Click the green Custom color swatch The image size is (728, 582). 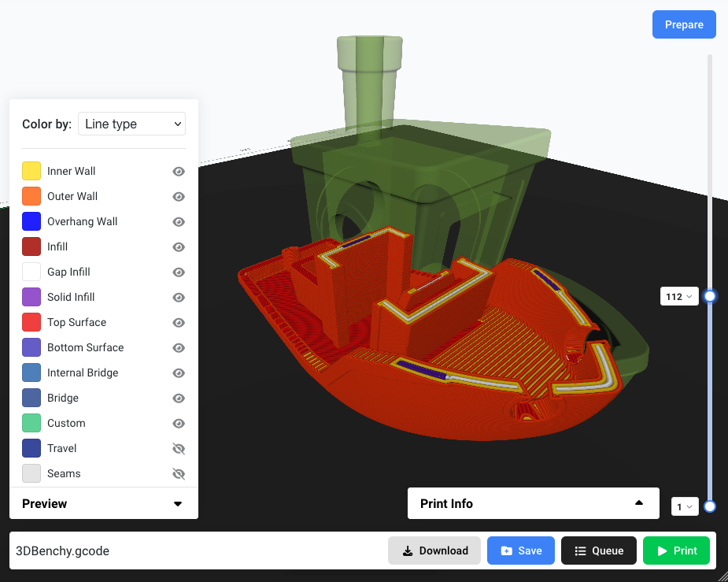[31, 423]
